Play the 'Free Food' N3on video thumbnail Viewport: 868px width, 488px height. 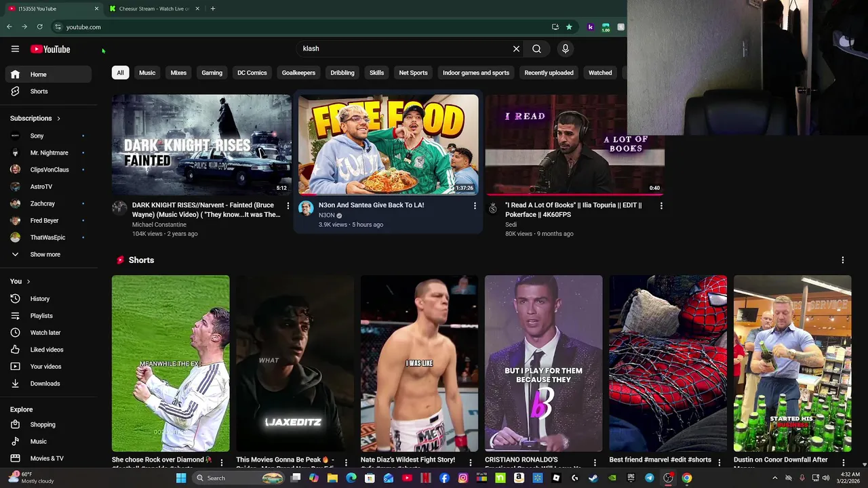388,144
